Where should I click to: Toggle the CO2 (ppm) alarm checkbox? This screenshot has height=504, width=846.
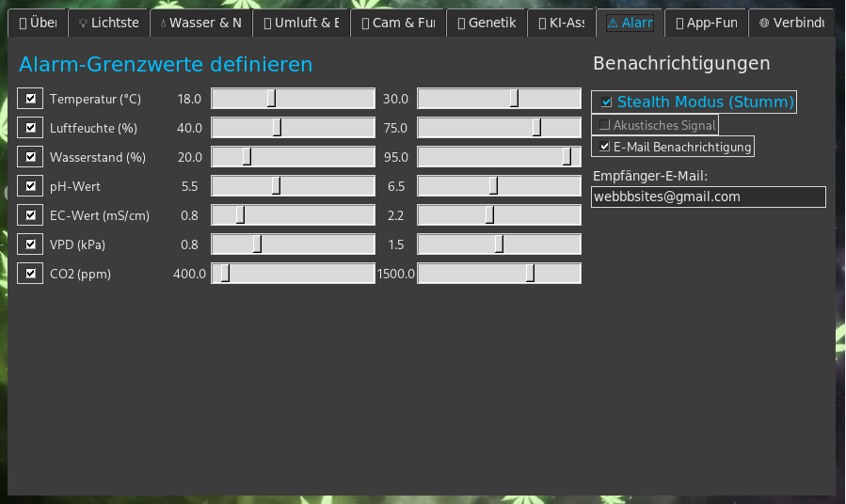coord(30,274)
